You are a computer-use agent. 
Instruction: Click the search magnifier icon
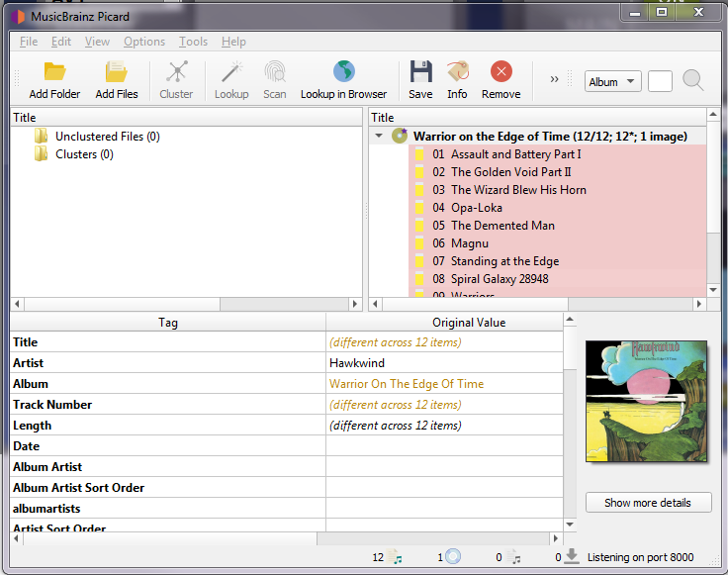692,80
